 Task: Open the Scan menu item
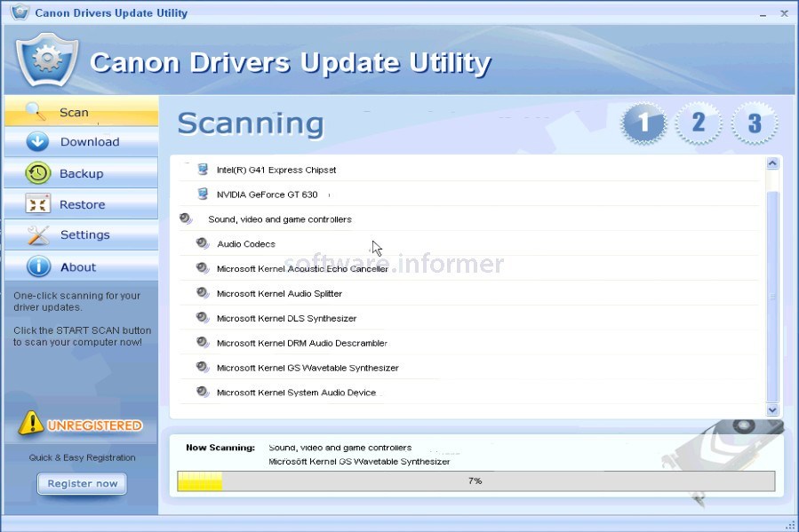[82, 112]
